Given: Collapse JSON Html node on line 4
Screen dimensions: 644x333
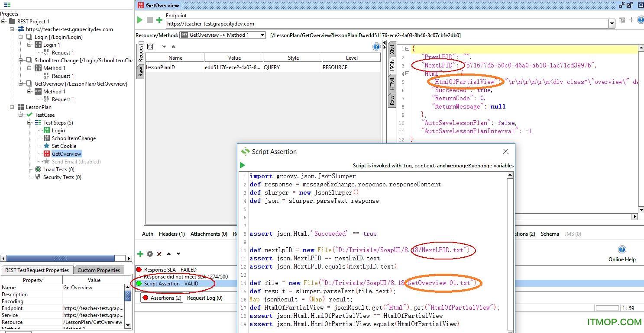Looking at the screenshot, I should click(408, 74).
